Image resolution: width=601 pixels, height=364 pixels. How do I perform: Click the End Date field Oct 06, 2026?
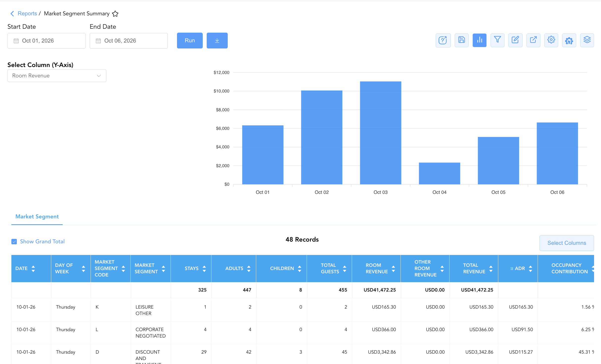coord(129,41)
